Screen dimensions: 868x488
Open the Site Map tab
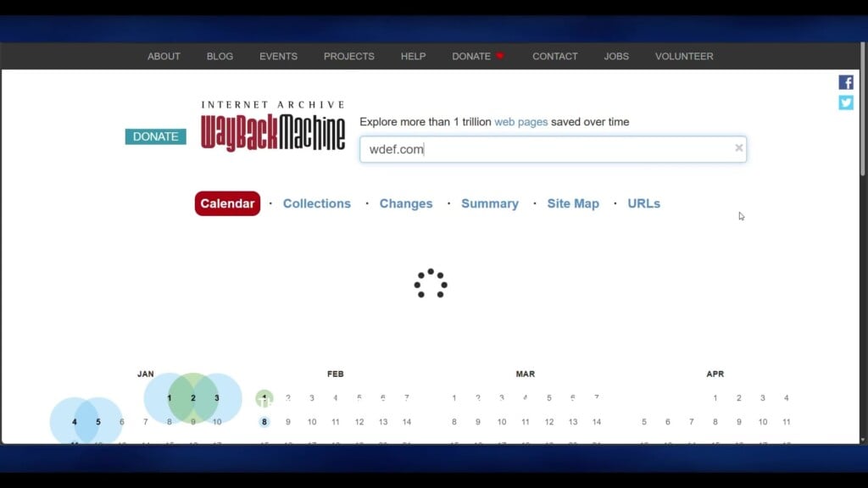click(x=573, y=203)
